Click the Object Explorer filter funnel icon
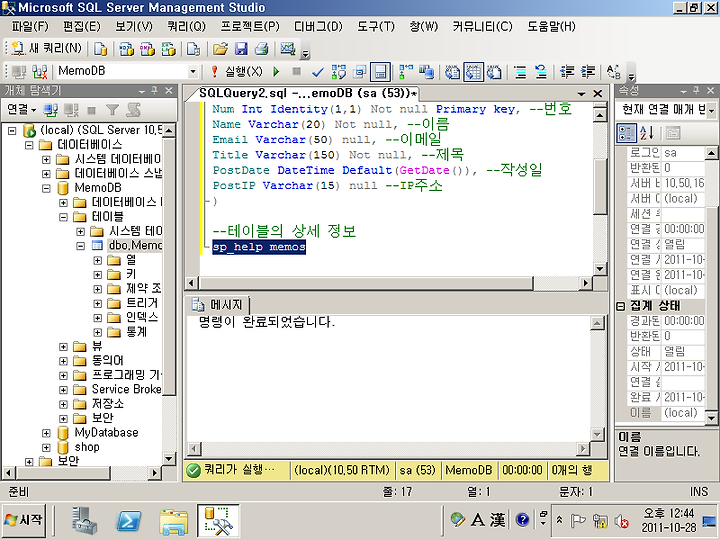Image resolution: width=720 pixels, height=540 pixels. point(112,110)
